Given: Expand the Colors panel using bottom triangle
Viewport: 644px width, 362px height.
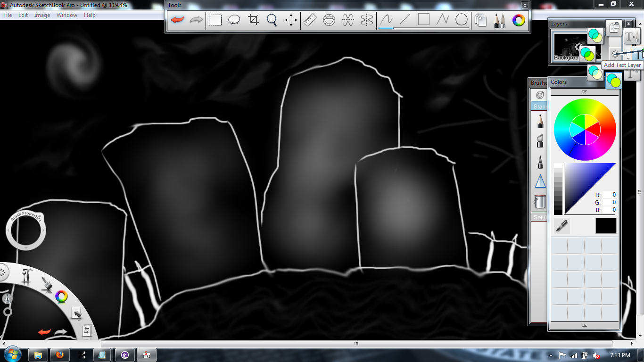Looking at the screenshot, I should point(584,325).
